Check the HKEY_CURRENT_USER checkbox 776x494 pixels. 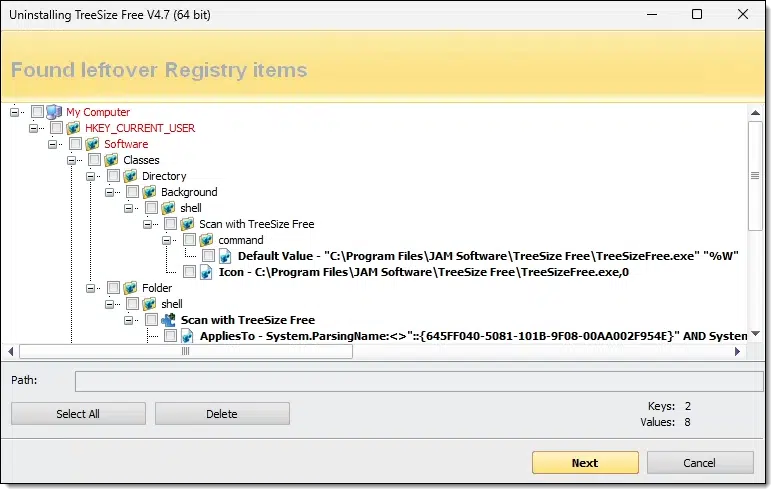pyautogui.click(x=56, y=128)
